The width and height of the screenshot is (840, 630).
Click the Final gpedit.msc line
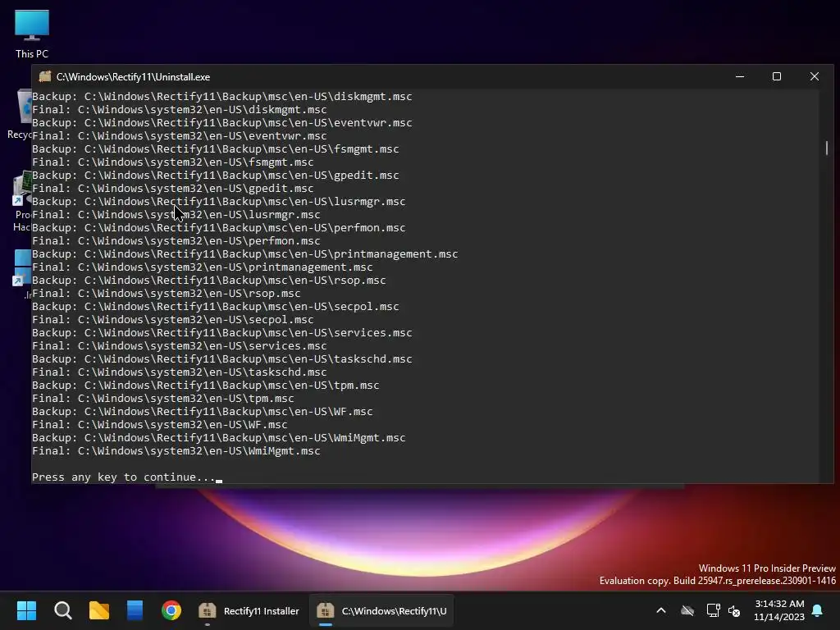(173, 188)
